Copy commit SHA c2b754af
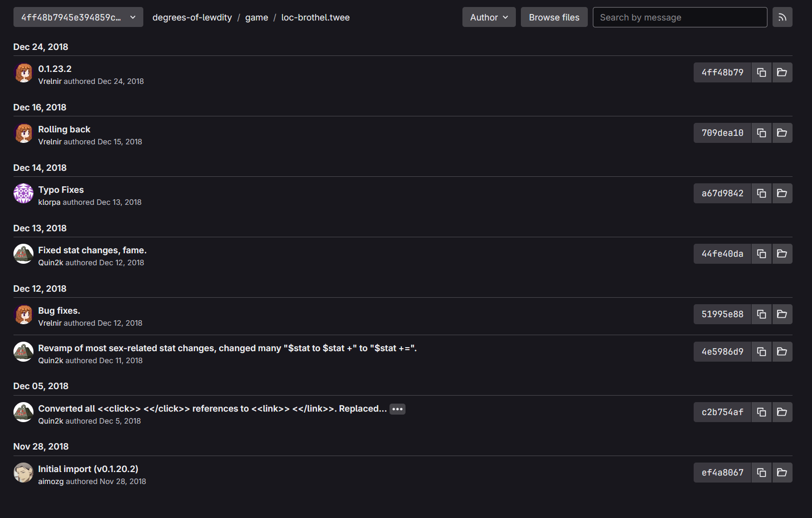Image resolution: width=812 pixels, height=518 pixels. (x=761, y=412)
